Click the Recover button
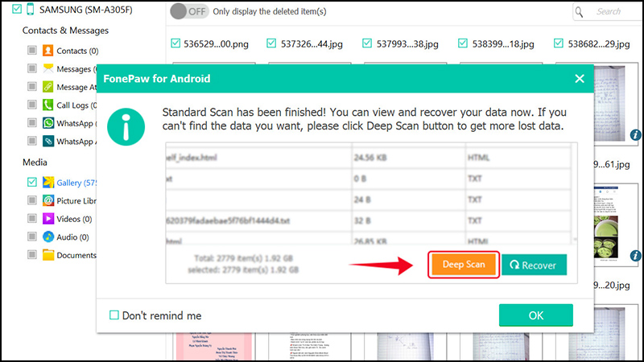 [534, 265]
